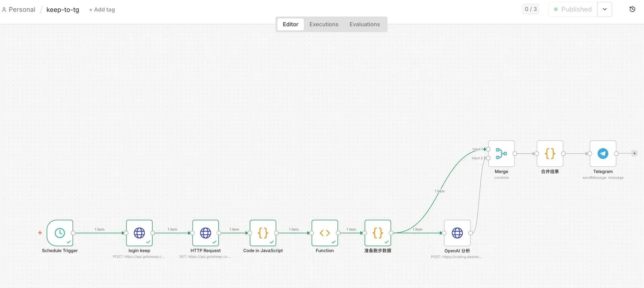Select the Editor tab

coord(290,24)
